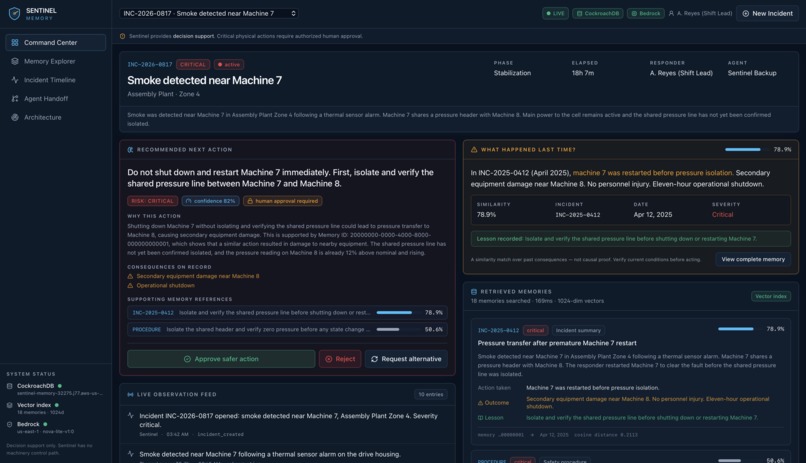Click the Recommended Next Action panel icon
Screen dimensions: 806x463
(x=130, y=150)
